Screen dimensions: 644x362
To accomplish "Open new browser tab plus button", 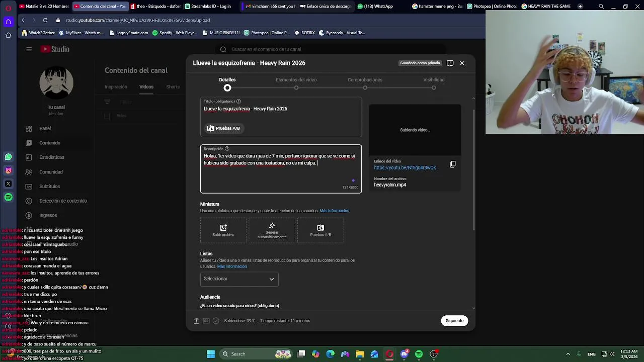I will (580, 7).
